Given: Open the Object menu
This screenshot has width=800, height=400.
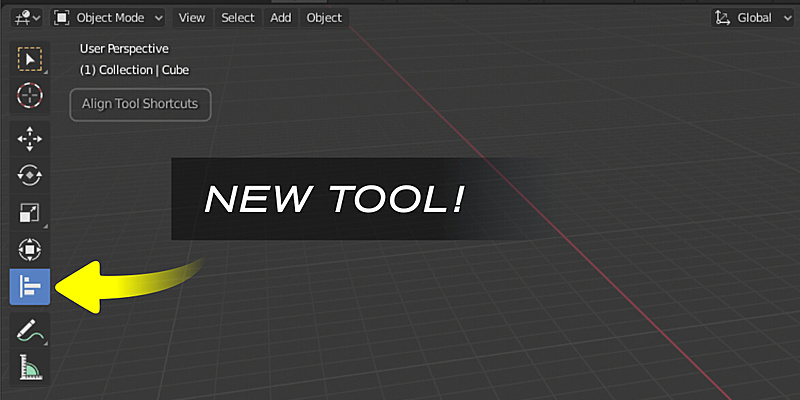Looking at the screenshot, I should 324,17.
